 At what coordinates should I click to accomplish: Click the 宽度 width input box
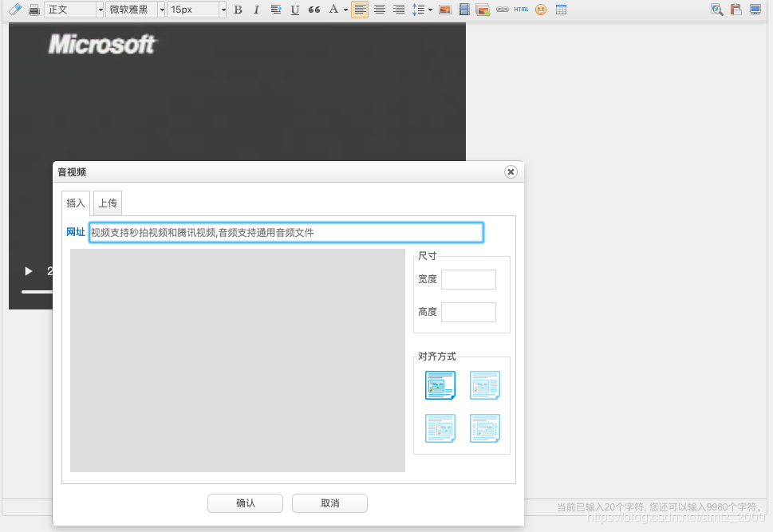coord(468,279)
